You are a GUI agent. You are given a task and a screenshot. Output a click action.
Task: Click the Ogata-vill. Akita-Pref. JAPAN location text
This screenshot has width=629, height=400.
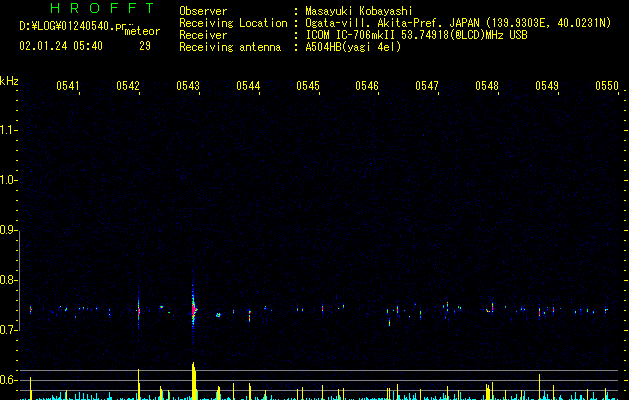(458, 23)
